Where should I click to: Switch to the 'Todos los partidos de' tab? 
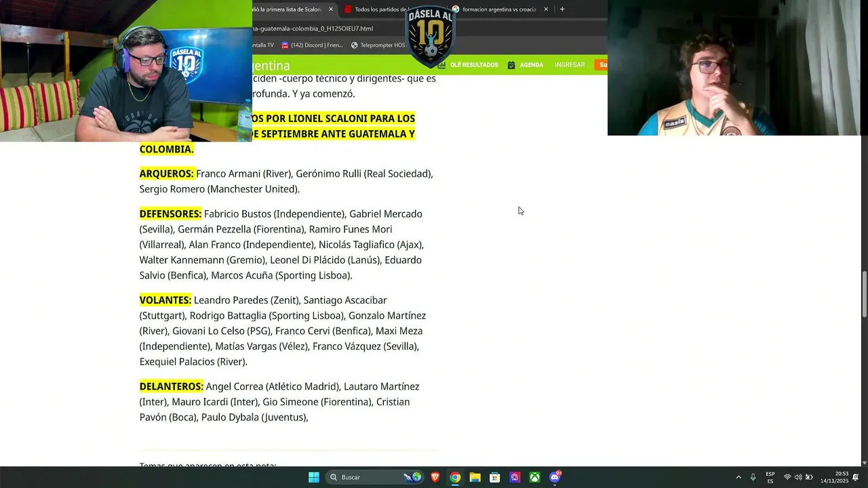[x=377, y=9]
